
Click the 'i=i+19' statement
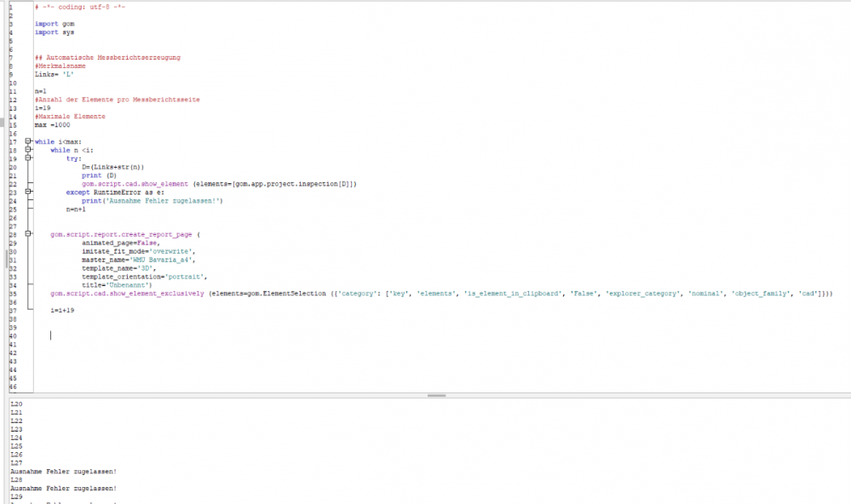[62, 311]
